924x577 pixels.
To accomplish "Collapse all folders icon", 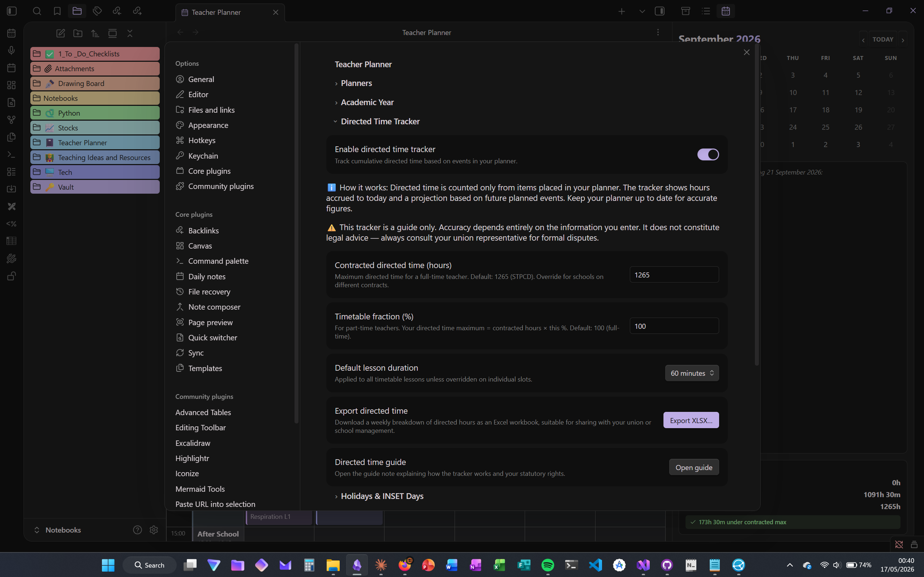I will point(130,34).
